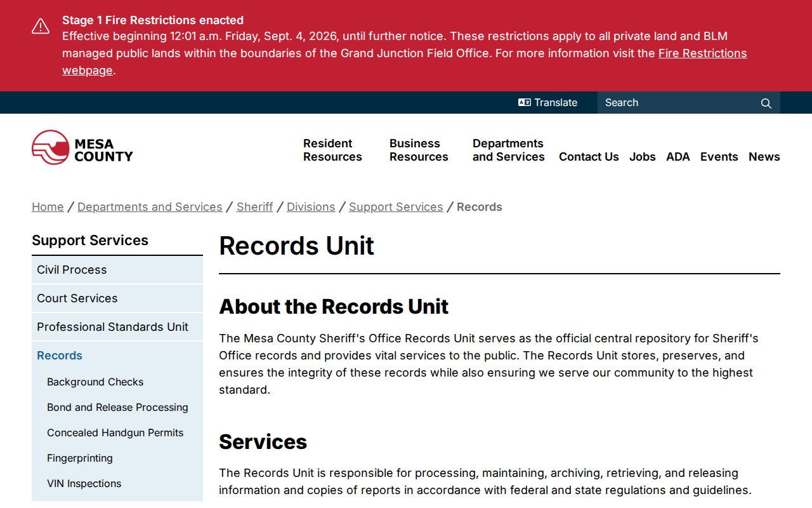
Task: Click the Divisions breadcrumb link
Action: [x=311, y=207]
